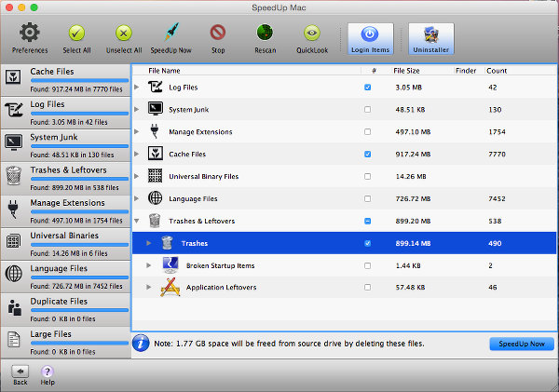Expand the Manage Extensions row
Screen dimensions: 559x392
[137, 131]
